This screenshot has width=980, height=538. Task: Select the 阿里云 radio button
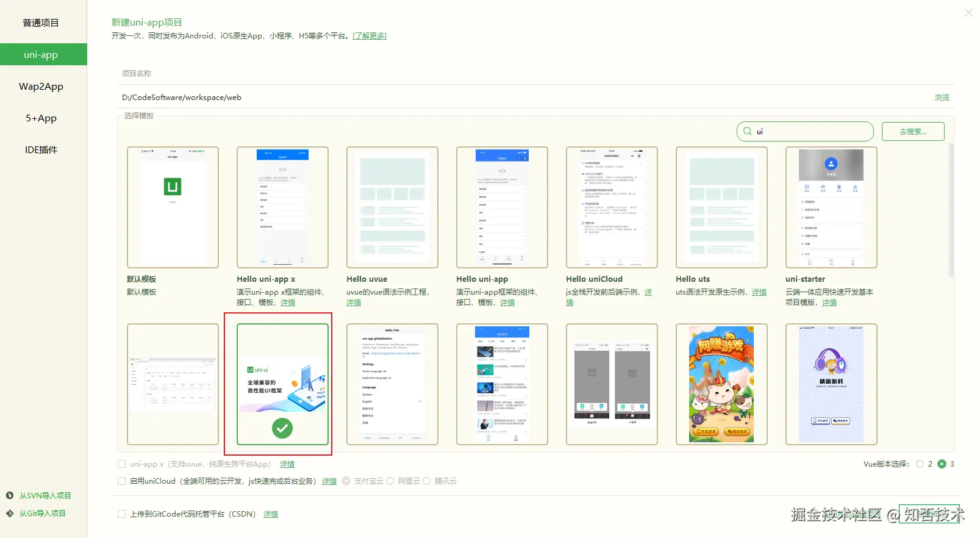click(390, 481)
